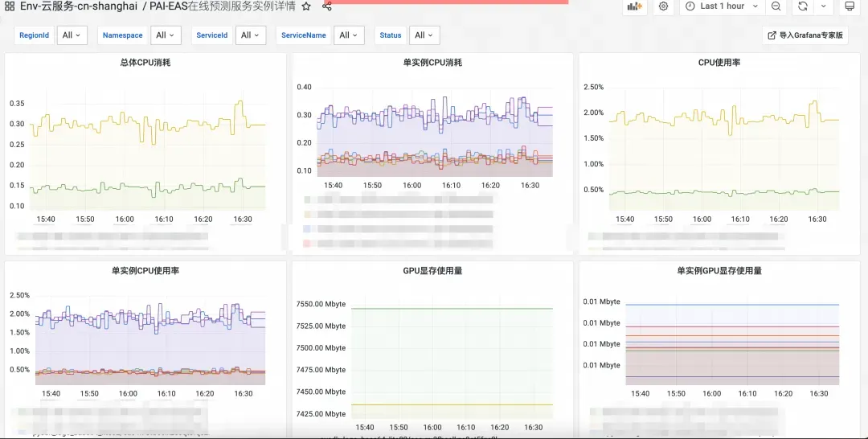Open the GPU显存使用量 panel title menu
Image resolution: width=868 pixels, height=439 pixels.
point(433,271)
